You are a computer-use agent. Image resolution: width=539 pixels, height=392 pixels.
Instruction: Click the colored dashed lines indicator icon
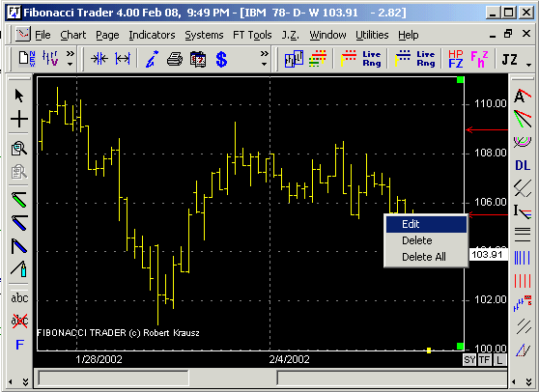point(317,59)
